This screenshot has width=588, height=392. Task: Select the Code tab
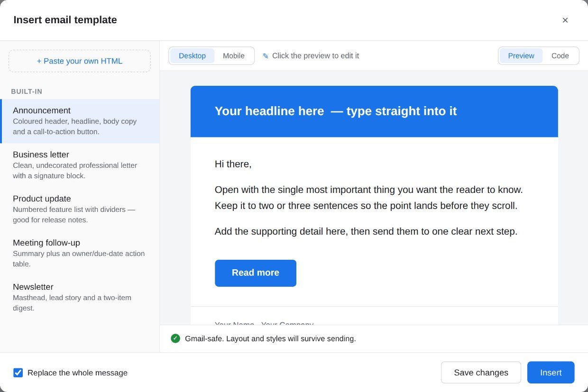(560, 55)
